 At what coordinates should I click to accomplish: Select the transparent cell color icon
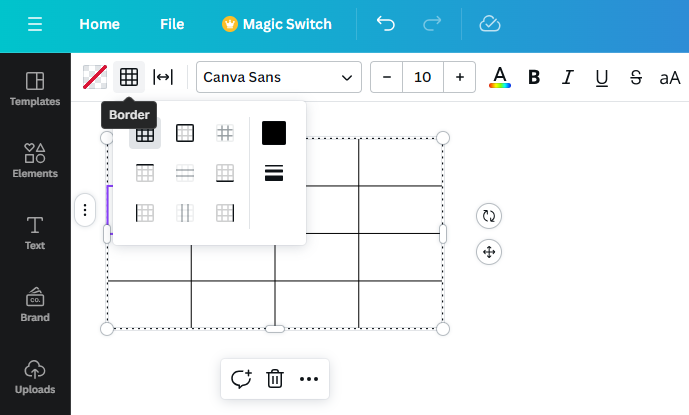[x=95, y=77]
